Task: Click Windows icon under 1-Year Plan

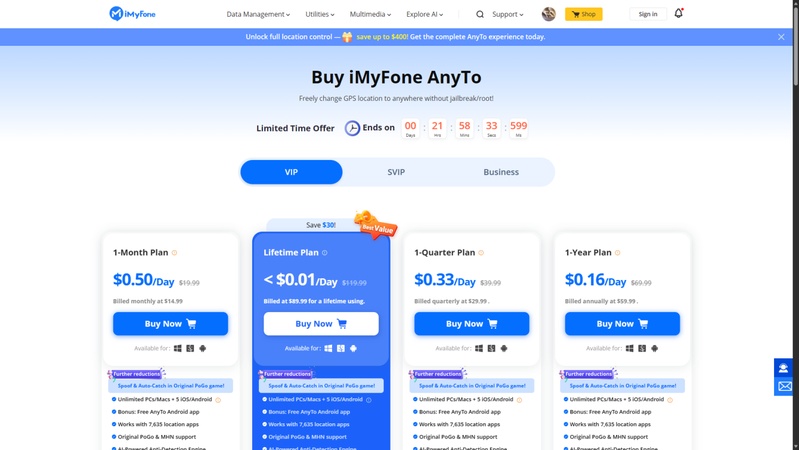Action: (x=630, y=348)
